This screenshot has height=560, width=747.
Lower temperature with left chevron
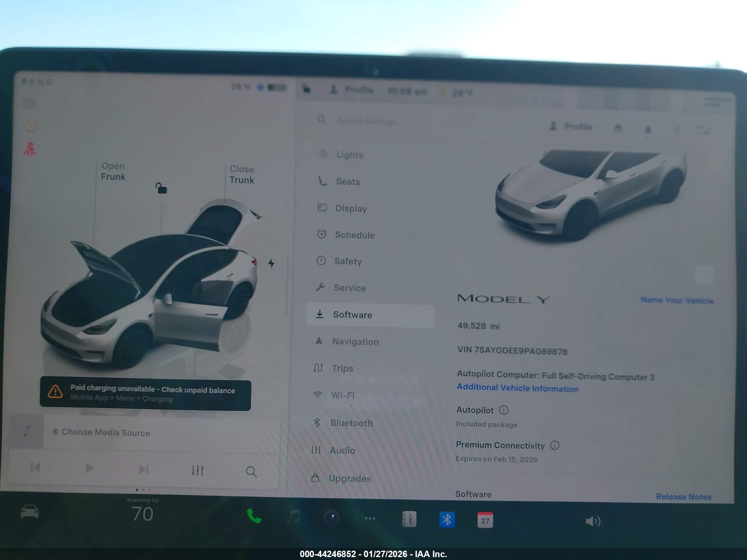(110, 513)
